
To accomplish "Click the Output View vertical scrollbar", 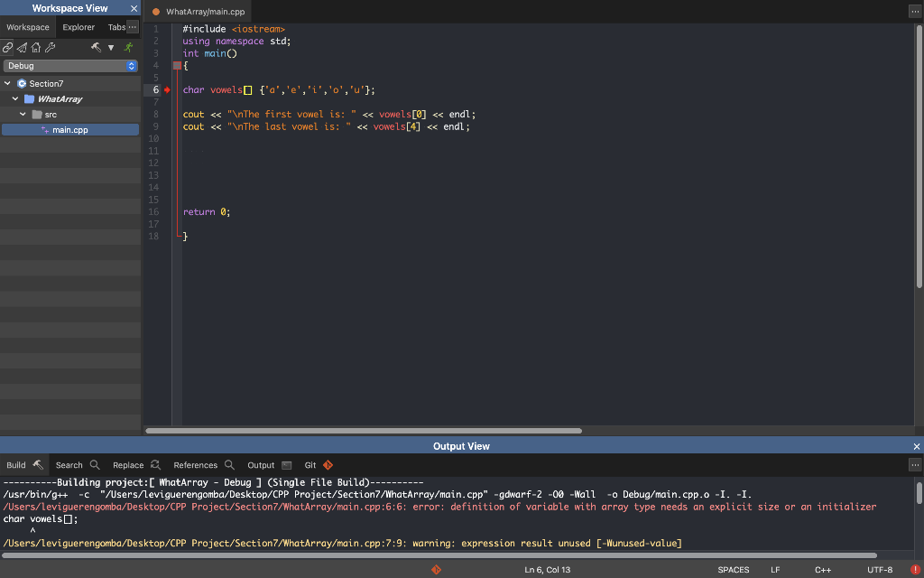I will click(919, 492).
